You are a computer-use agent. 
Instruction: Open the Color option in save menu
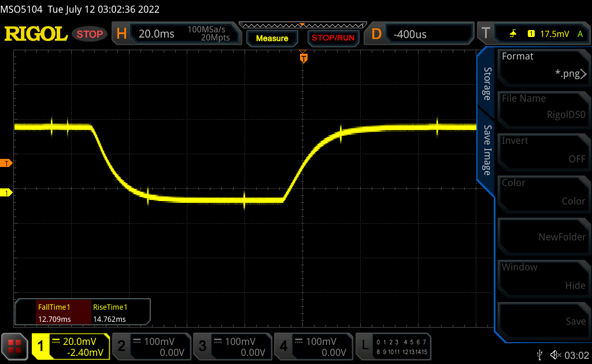(x=543, y=192)
